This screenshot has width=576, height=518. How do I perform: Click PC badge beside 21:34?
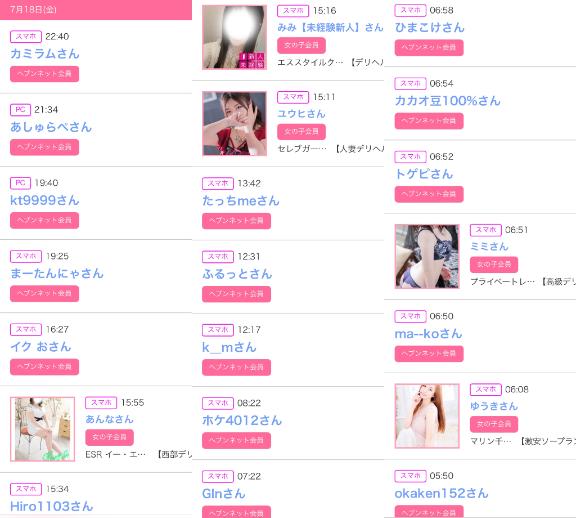click(20, 109)
